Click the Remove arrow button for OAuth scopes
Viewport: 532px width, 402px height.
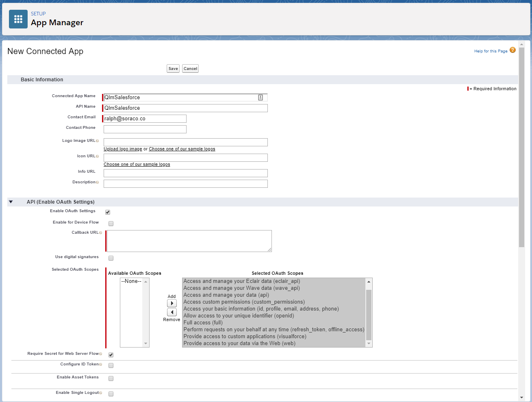[172, 312]
